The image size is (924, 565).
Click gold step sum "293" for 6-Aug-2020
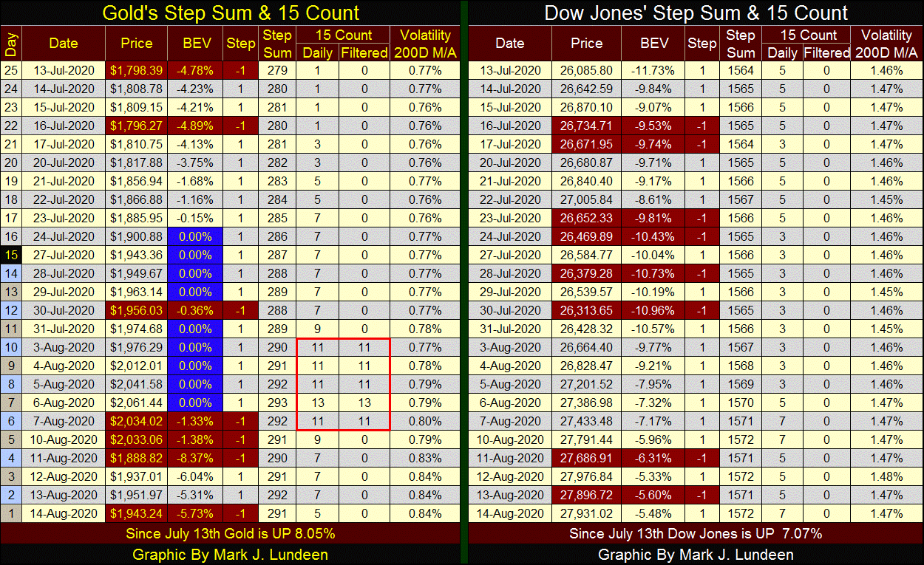[x=277, y=403]
